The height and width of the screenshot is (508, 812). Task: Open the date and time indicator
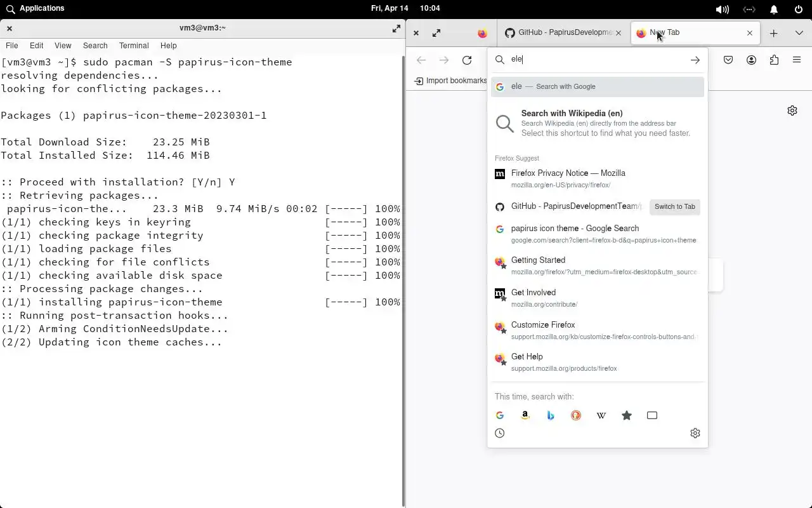405,8
